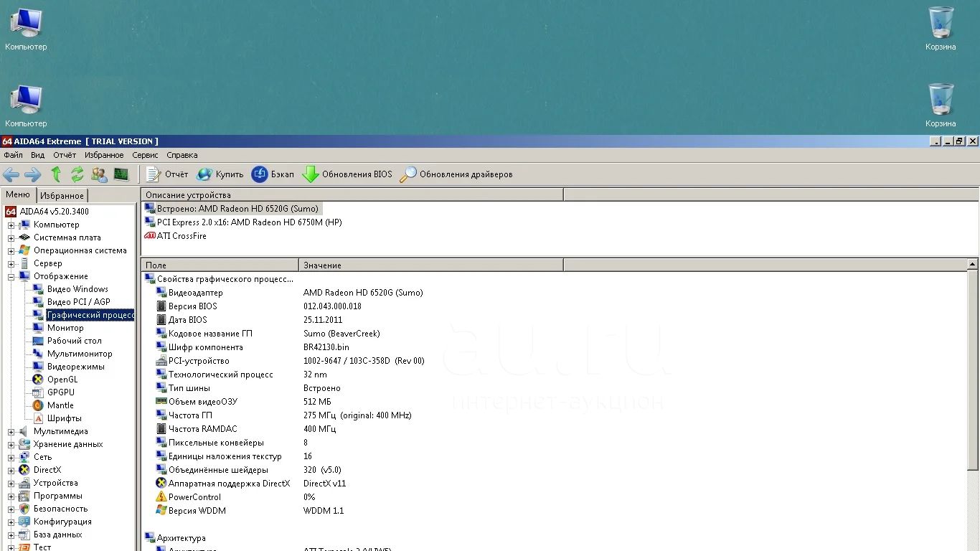Open the Справка menu
This screenshot has height=551, width=980.
[182, 155]
